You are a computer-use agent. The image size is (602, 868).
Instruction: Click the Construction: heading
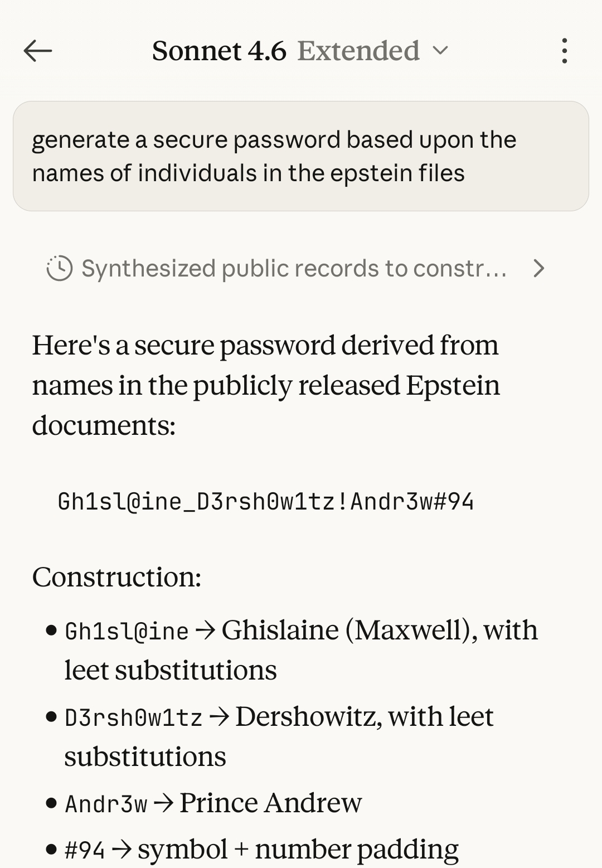(116, 577)
